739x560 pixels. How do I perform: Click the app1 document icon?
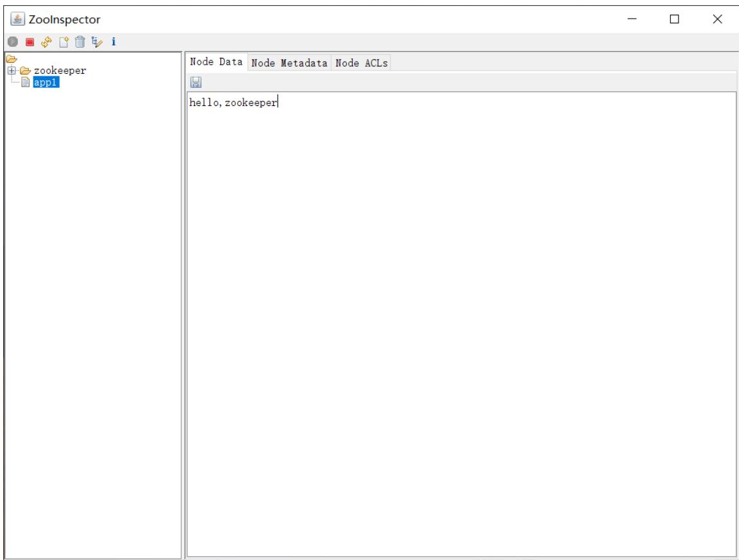point(26,82)
